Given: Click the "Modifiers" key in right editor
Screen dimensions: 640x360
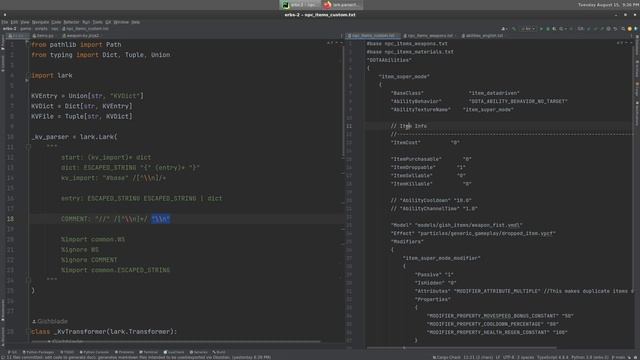Looking at the screenshot, I should (x=407, y=242).
